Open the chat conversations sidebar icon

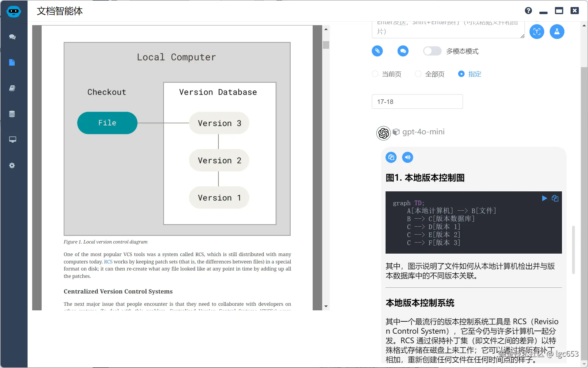tap(12, 37)
